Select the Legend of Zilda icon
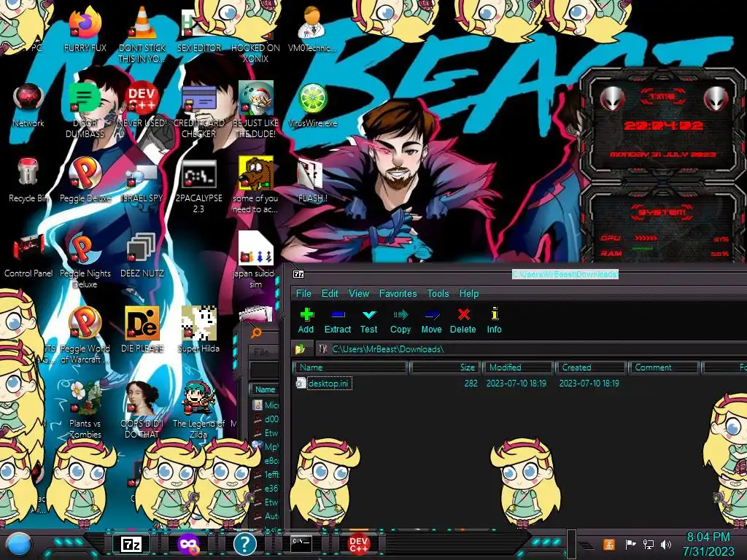The image size is (747, 560). pos(198,410)
